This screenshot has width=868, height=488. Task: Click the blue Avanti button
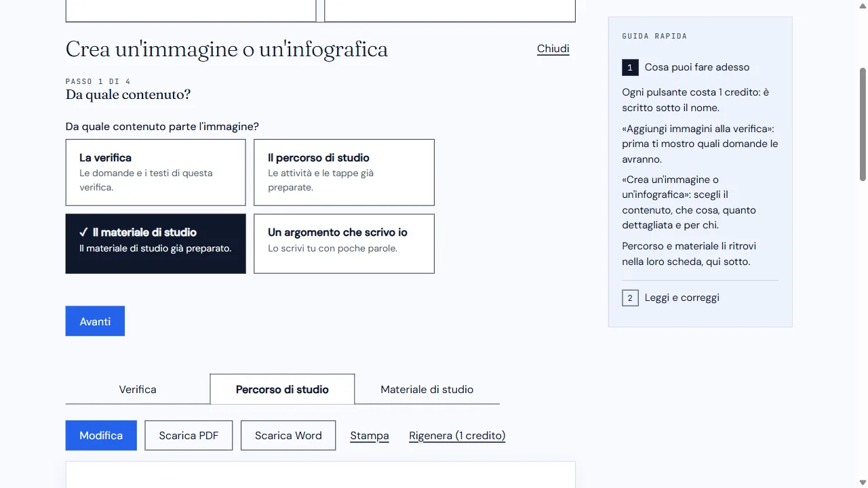coord(95,321)
